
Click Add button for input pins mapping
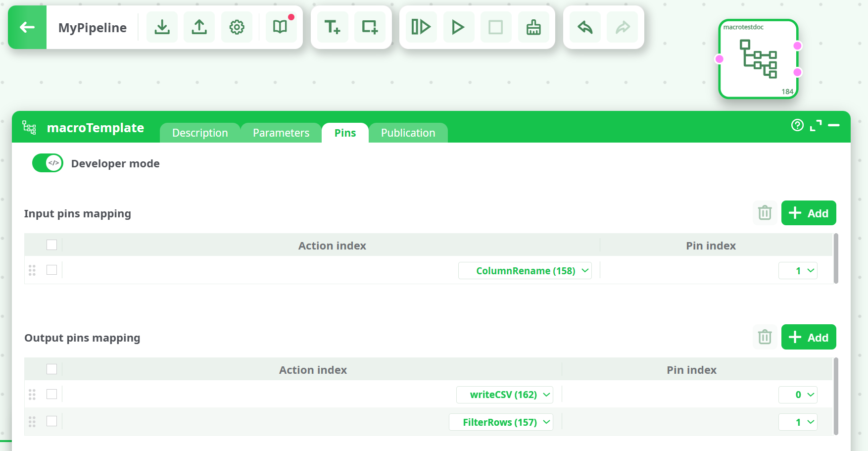pos(808,213)
